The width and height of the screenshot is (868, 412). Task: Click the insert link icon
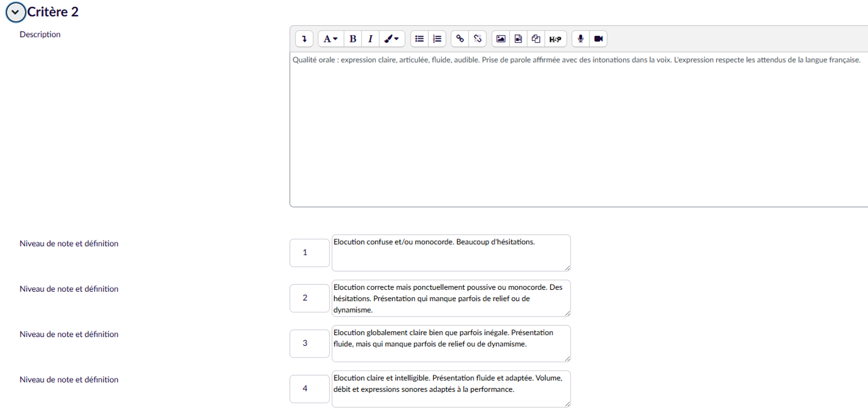point(460,39)
